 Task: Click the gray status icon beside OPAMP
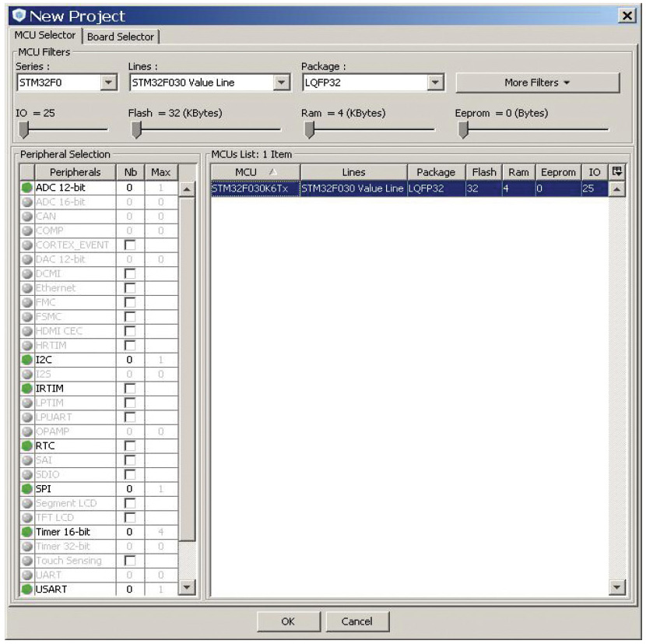pos(26,431)
